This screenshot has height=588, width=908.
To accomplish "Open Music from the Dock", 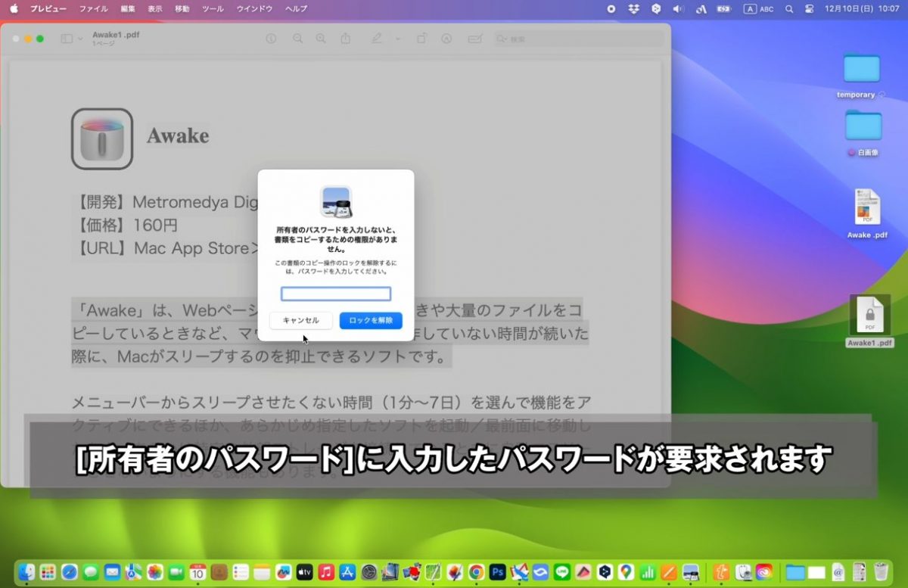I will coord(326,571).
